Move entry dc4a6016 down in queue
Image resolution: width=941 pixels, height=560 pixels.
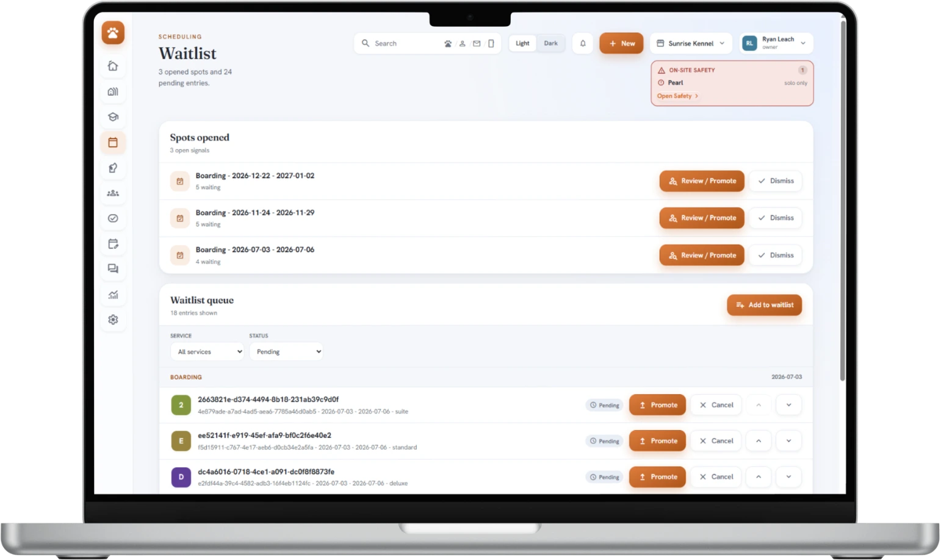788,477
